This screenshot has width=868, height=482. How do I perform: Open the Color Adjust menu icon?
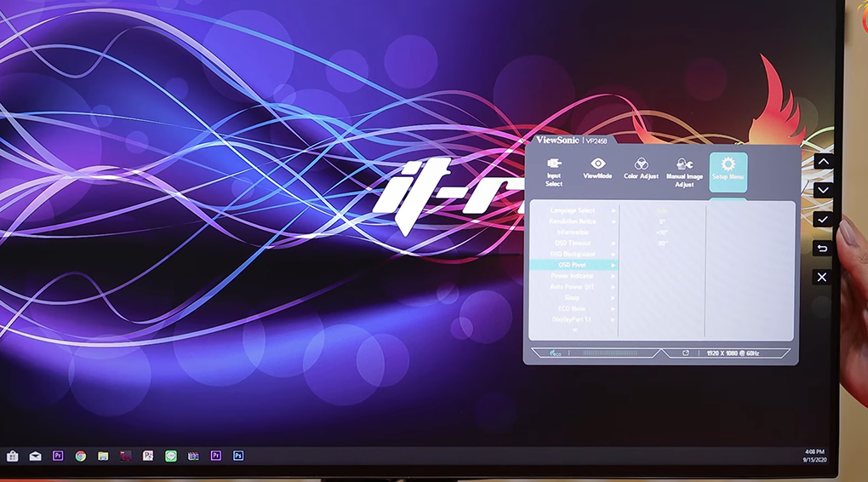[641, 169]
